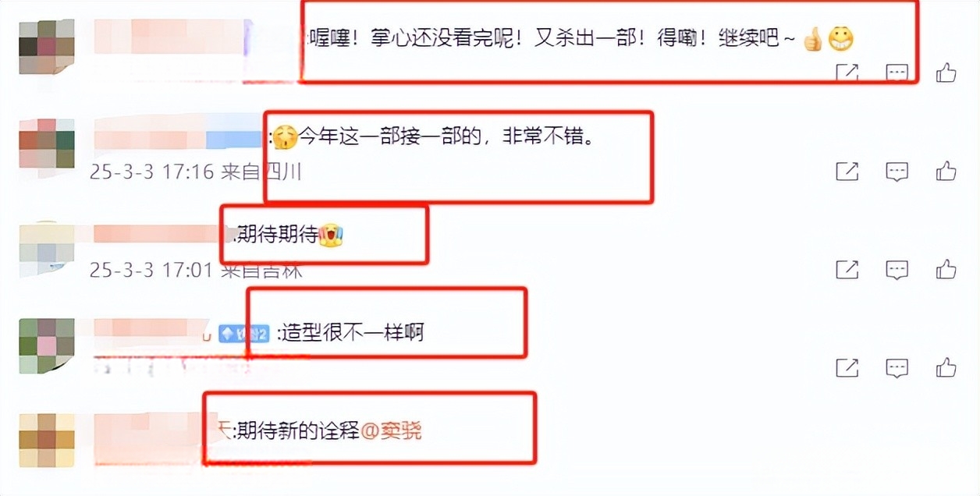Like the 造型很不一样啊 comment
980x496 pixels.
pyautogui.click(x=946, y=367)
